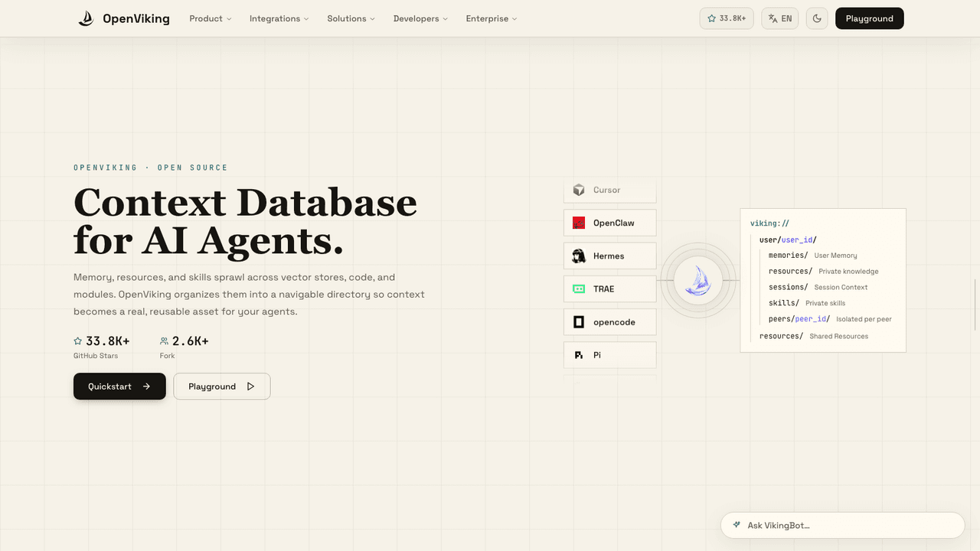The height and width of the screenshot is (551, 980).
Task: Expand the Enterprise menu
Action: (x=492, y=18)
